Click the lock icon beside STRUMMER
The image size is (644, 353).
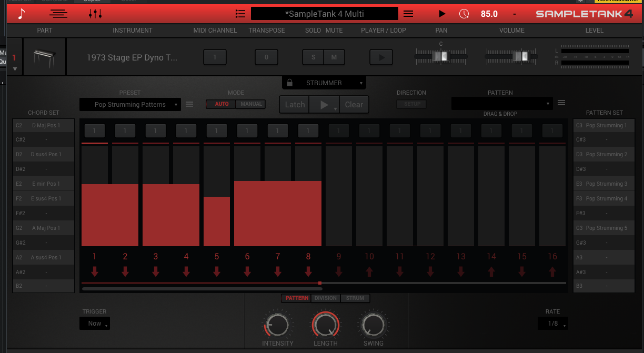pyautogui.click(x=290, y=83)
